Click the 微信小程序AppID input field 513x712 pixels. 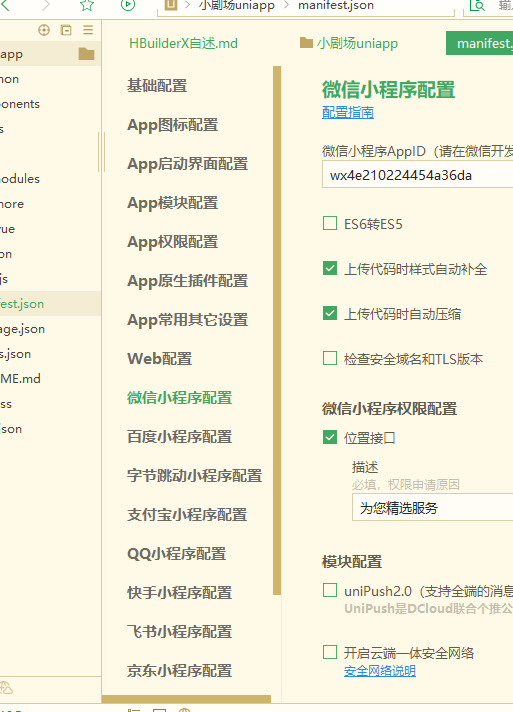click(417, 175)
